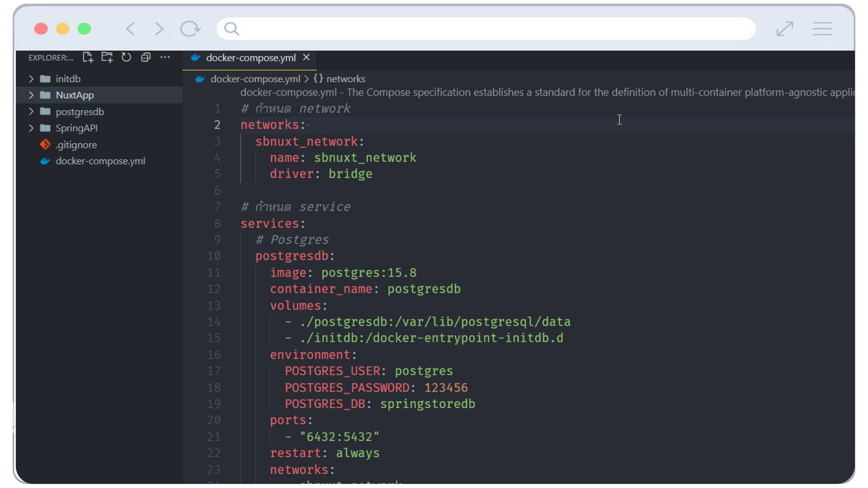Click 'postgresdb:' service key line 10
The height and width of the screenshot is (488, 868).
tap(295, 256)
